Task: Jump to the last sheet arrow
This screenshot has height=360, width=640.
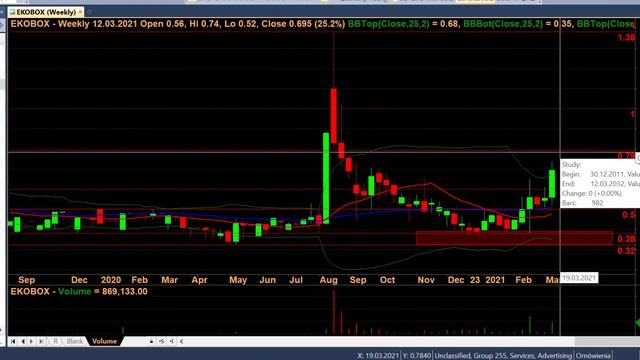Action: tap(41, 341)
